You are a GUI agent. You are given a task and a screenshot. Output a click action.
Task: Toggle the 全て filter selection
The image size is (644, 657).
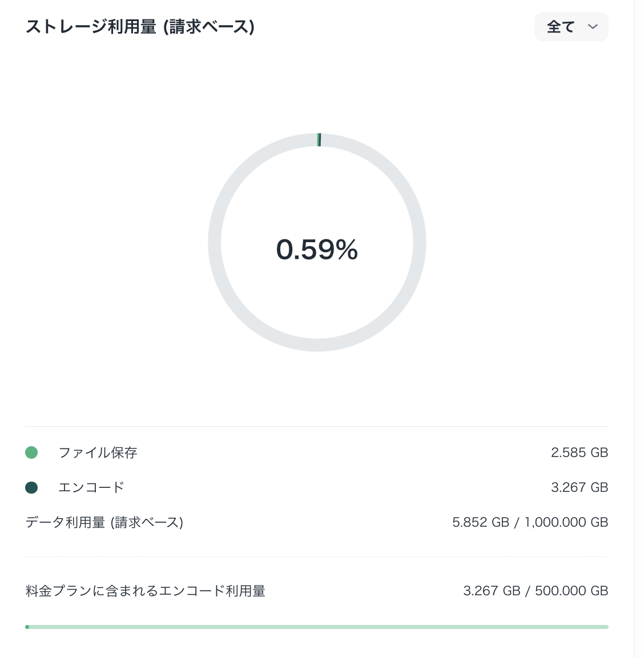pyautogui.click(x=571, y=26)
